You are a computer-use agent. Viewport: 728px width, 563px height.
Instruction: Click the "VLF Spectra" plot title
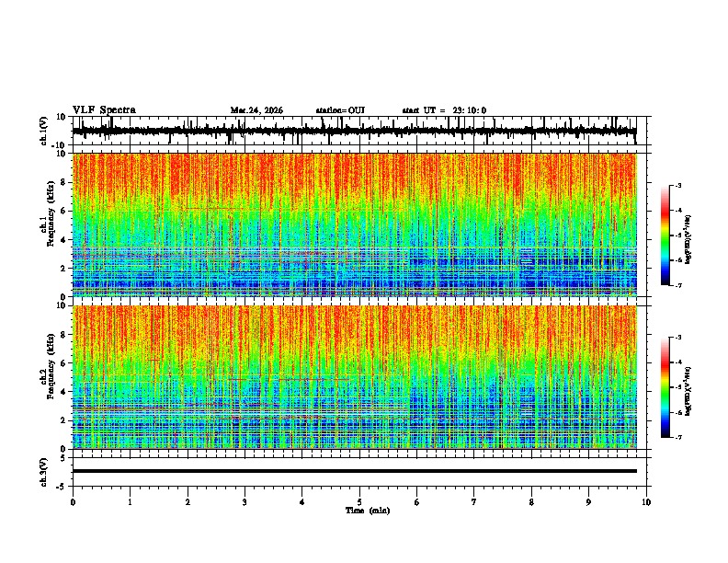click(104, 110)
